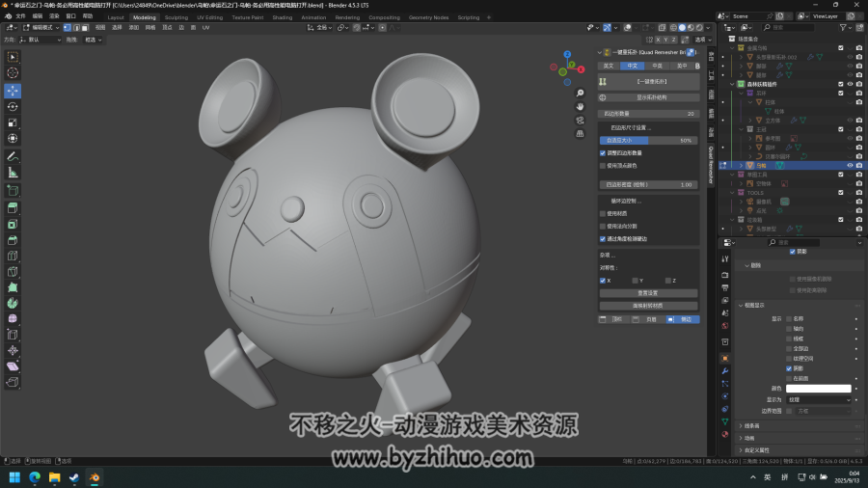Open the 全局 transform orientation dropdown
868x488 pixels.
pos(319,27)
